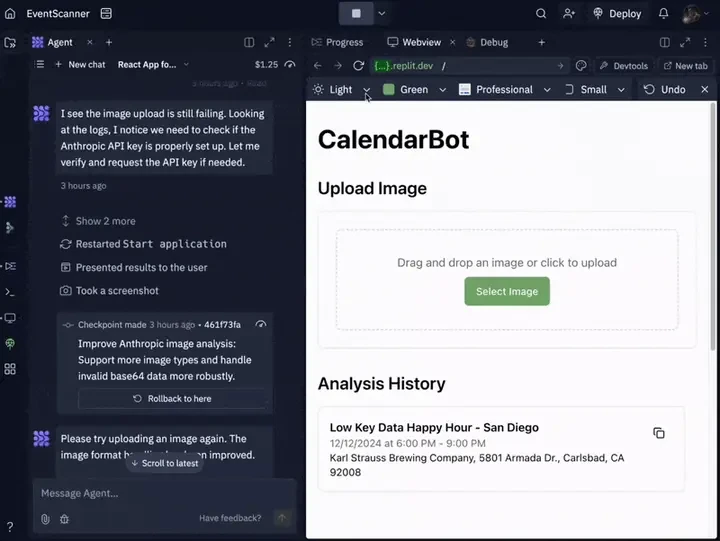Click the drag and drop upload area

coord(507,279)
